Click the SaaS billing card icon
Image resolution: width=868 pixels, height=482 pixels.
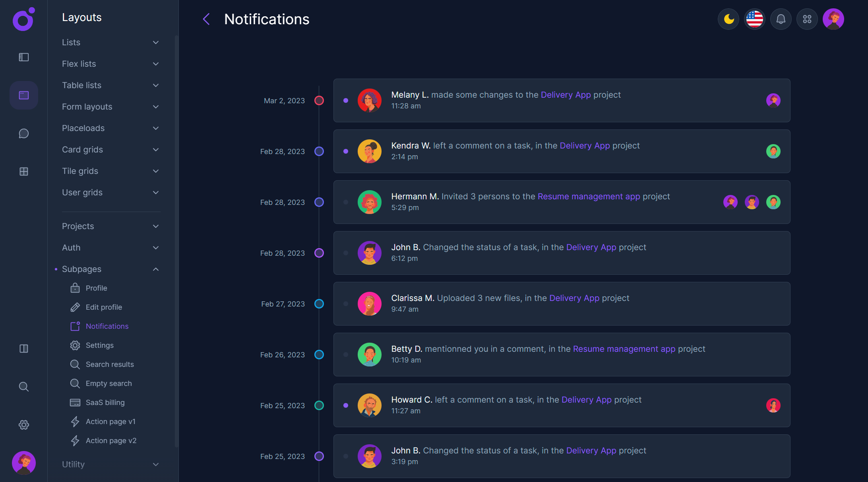pyautogui.click(x=75, y=402)
